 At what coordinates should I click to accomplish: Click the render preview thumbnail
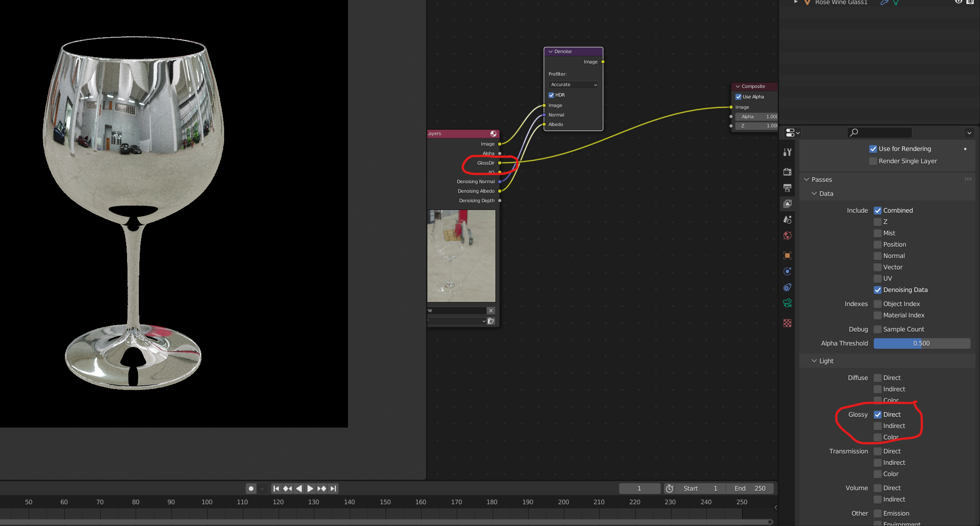click(x=461, y=255)
